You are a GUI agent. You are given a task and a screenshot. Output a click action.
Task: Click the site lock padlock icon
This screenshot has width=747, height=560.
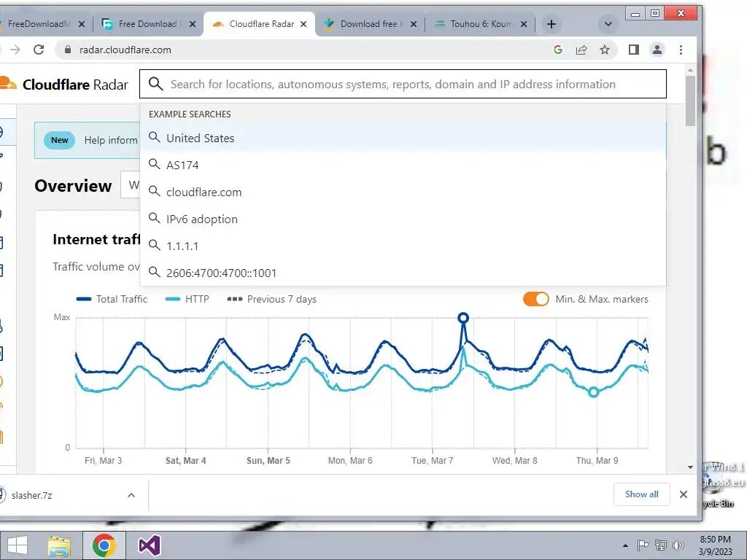click(x=67, y=50)
